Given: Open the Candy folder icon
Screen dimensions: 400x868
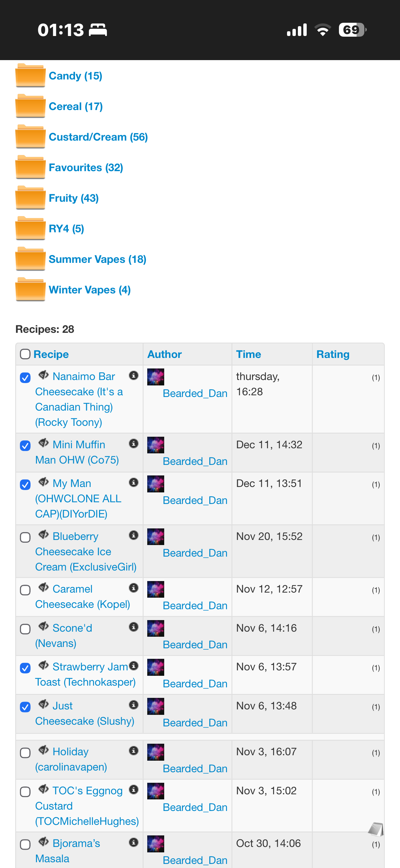Looking at the screenshot, I should (30, 75).
